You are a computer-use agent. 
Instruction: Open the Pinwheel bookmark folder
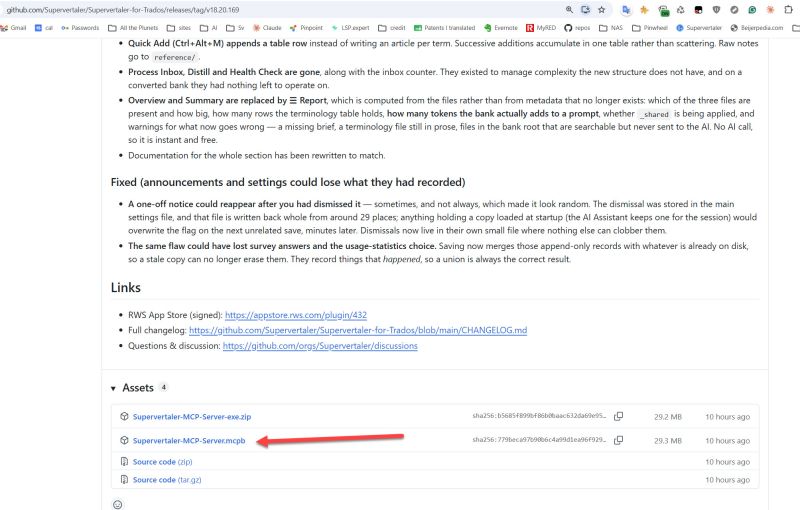tap(649, 28)
